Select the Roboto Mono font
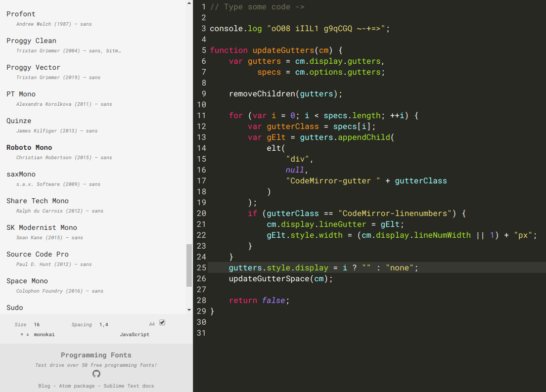 [29, 147]
